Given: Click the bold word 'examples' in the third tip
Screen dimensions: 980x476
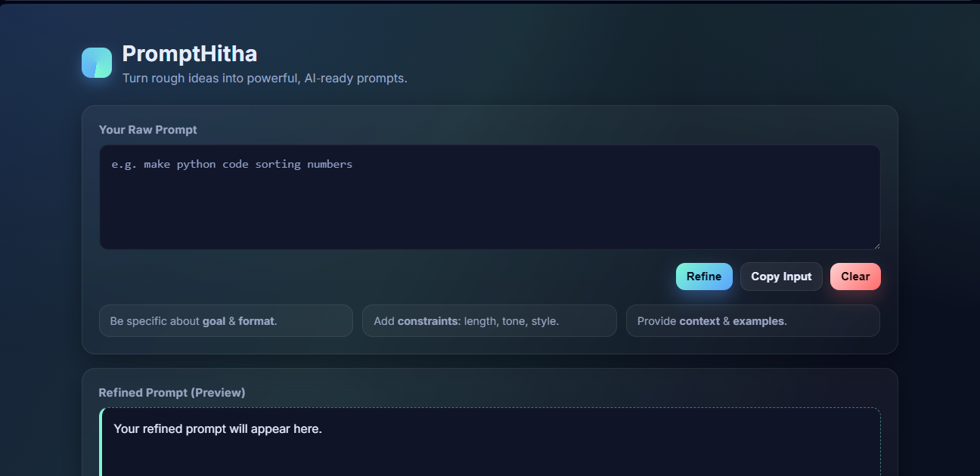Looking at the screenshot, I should (758, 321).
